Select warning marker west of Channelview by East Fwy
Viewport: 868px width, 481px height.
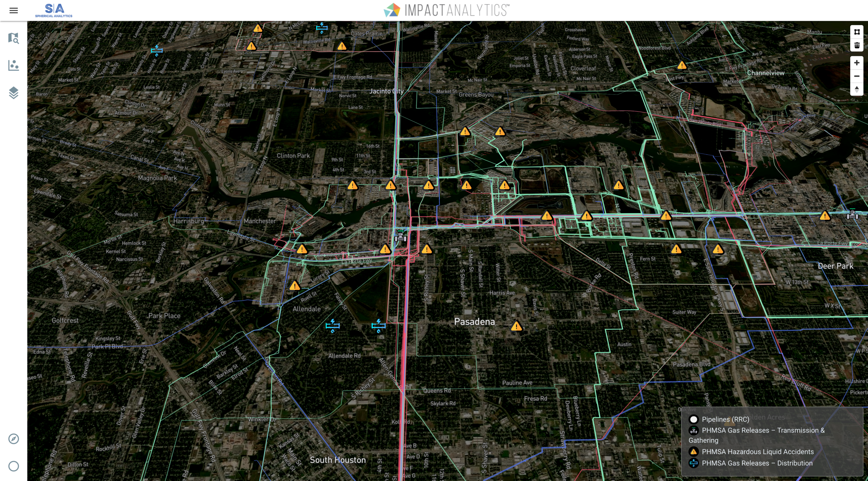tap(682, 65)
